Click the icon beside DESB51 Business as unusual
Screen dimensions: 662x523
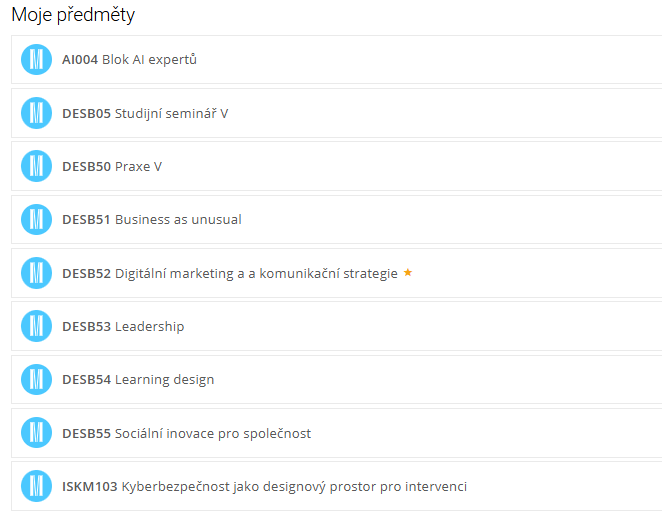(x=36, y=219)
